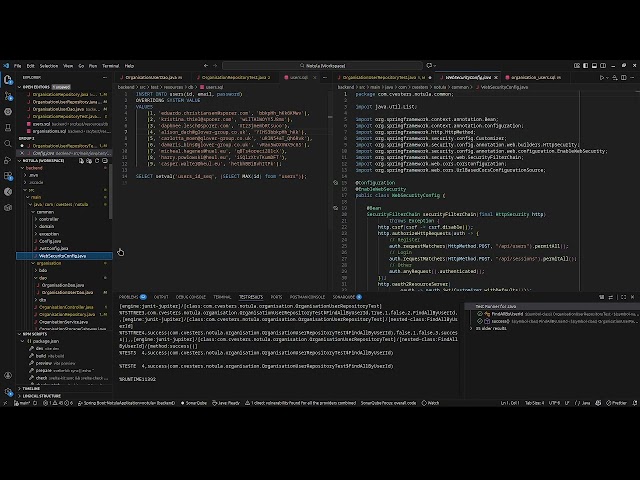
Task: Expand the Logical Structure section
Action: 42,396
